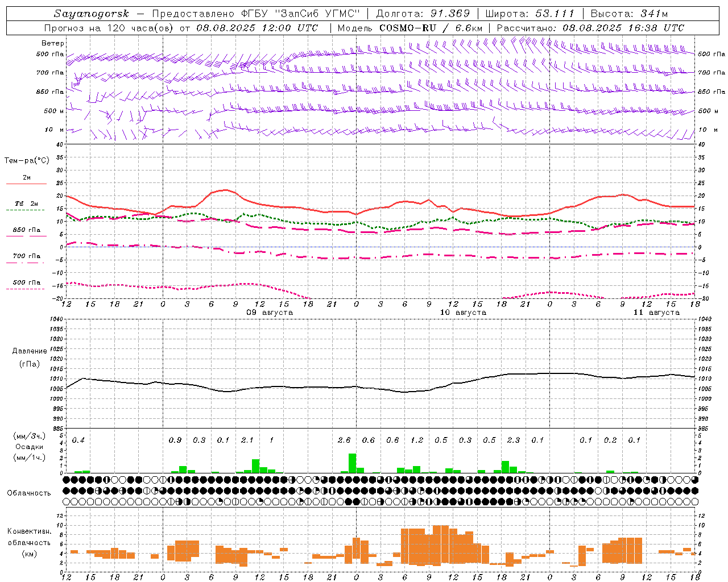
Task: Click the (мм/1ч.) unit label
Action: point(28,458)
